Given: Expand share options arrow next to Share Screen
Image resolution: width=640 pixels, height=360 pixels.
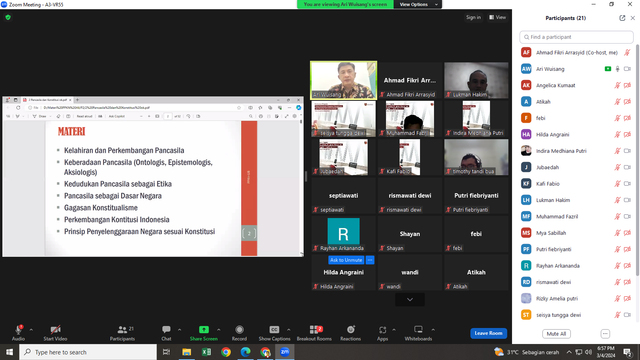Looking at the screenshot, I should point(219,329).
